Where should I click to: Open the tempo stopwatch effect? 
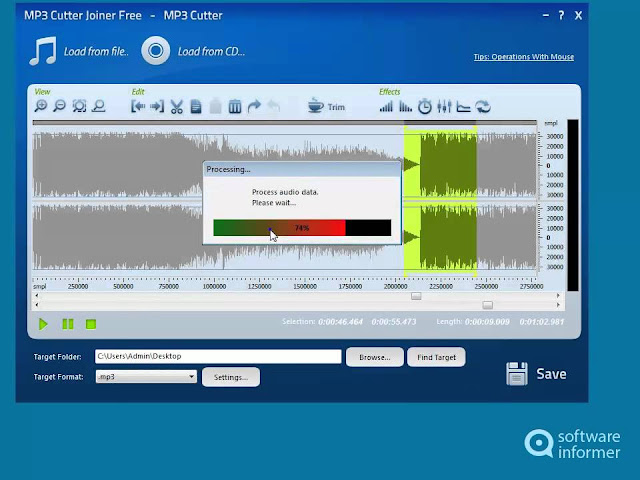424,107
